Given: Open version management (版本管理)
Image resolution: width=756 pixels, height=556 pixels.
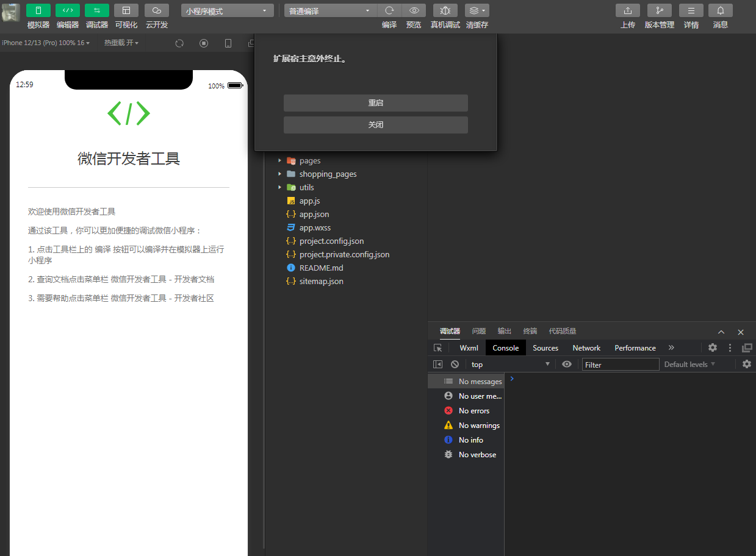Looking at the screenshot, I should tap(660, 10).
